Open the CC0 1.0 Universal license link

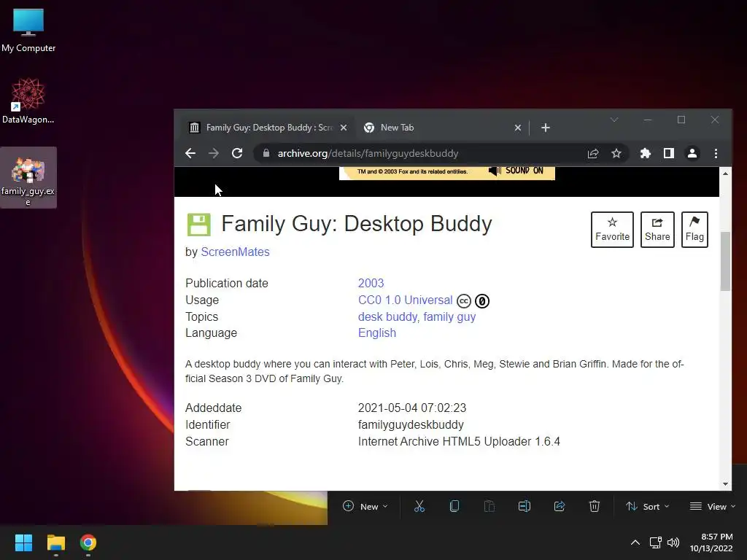click(405, 300)
